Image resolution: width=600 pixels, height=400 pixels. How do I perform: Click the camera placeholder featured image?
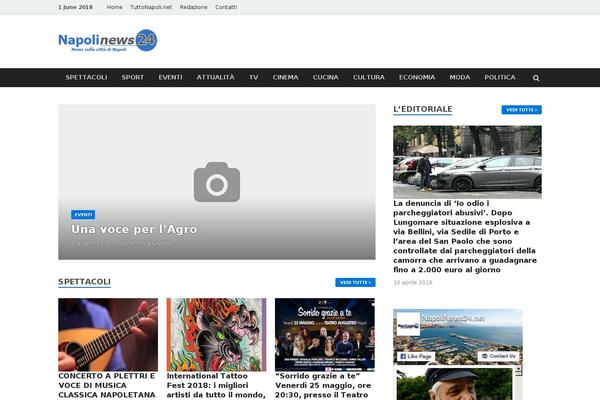217,182
